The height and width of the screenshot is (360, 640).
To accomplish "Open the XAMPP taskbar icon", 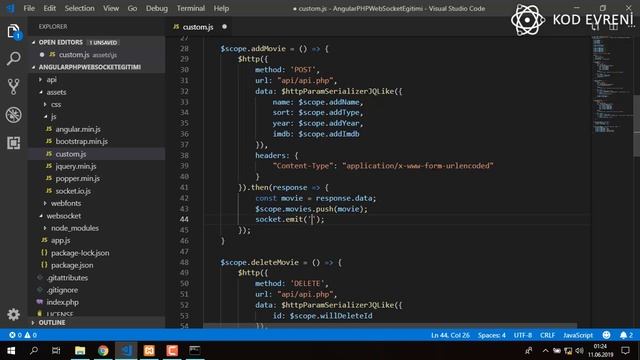I will click(149, 351).
